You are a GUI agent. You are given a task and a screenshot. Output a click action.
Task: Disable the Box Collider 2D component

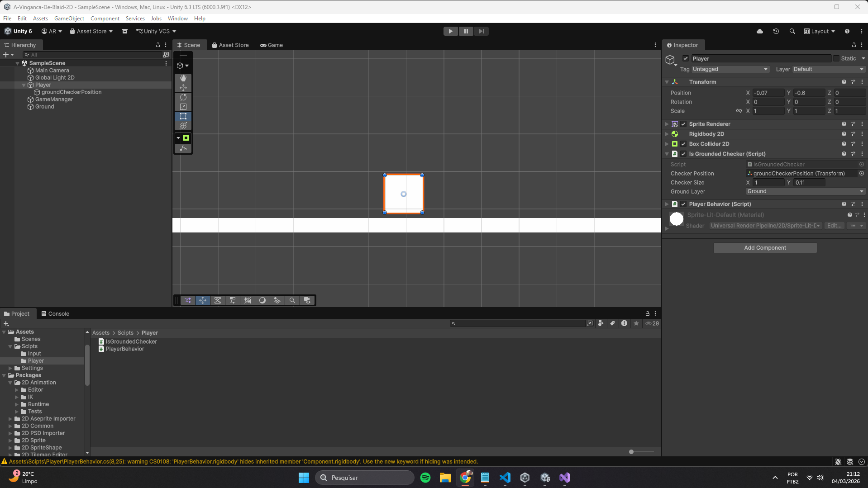pyautogui.click(x=683, y=144)
